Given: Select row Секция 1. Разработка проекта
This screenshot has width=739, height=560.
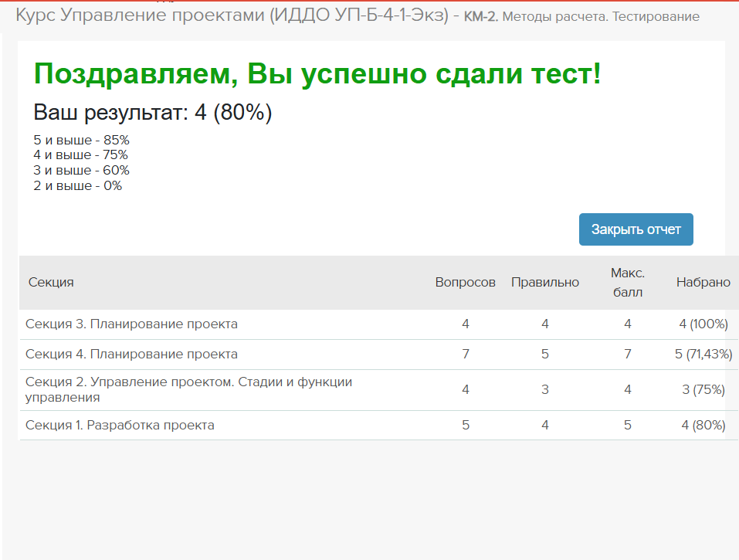Looking at the screenshot, I should [378, 425].
